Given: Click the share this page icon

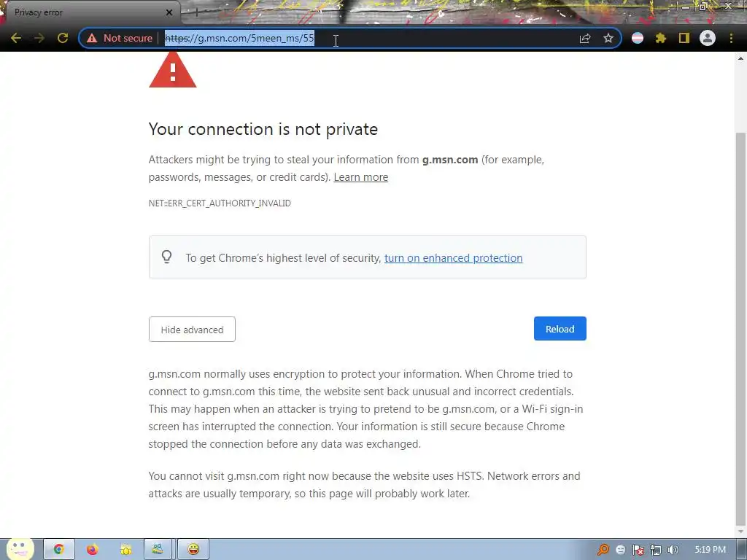Looking at the screenshot, I should pyautogui.click(x=585, y=38).
